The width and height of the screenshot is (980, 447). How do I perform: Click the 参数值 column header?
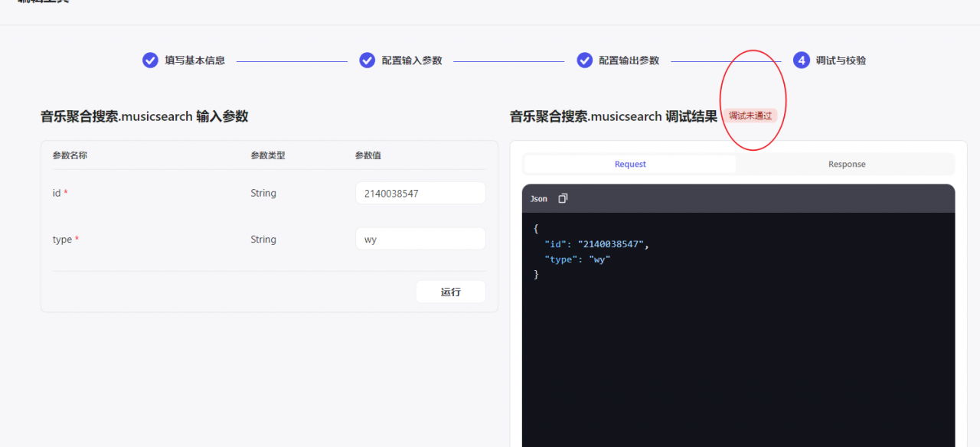point(368,155)
